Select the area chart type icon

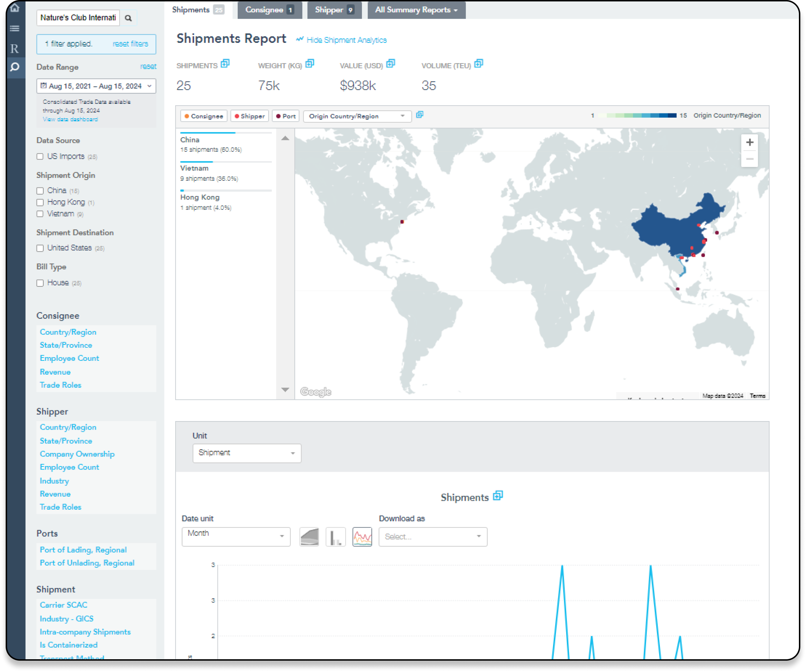309,537
